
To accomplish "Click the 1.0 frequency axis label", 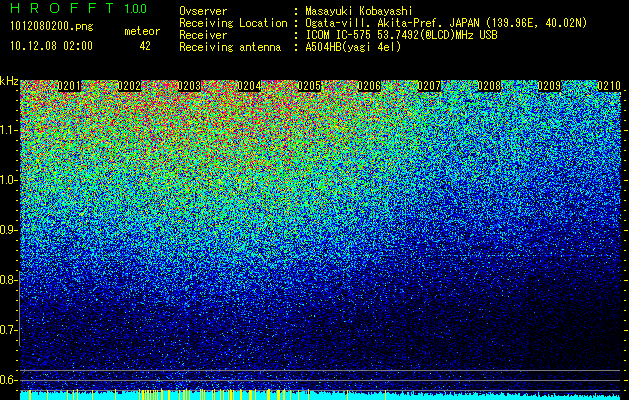I will pyautogui.click(x=8, y=181).
